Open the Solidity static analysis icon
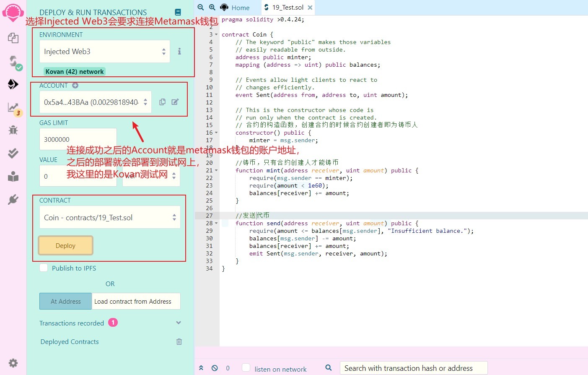Viewport: 588px width, 375px height. (x=14, y=108)
